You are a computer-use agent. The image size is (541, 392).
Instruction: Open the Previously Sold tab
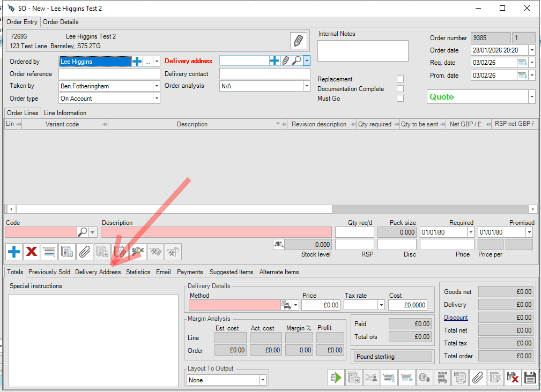pyautogui.click(x=49, y=272)
